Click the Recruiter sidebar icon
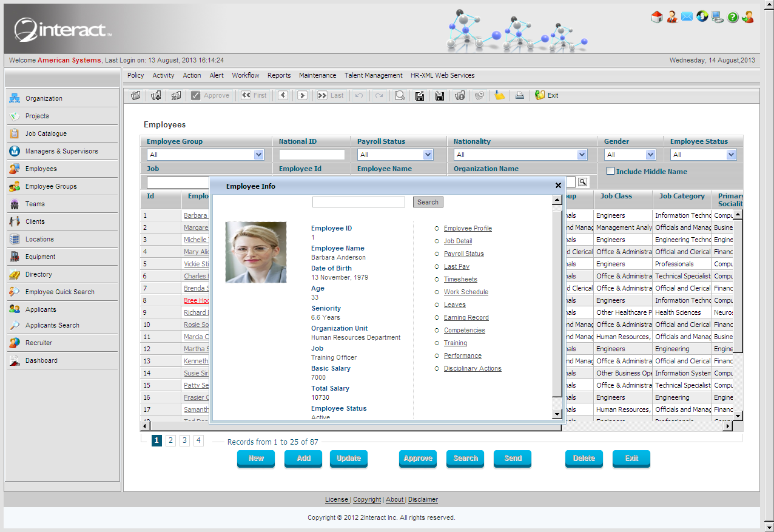The image size is (774, 532). click(15, 343)
